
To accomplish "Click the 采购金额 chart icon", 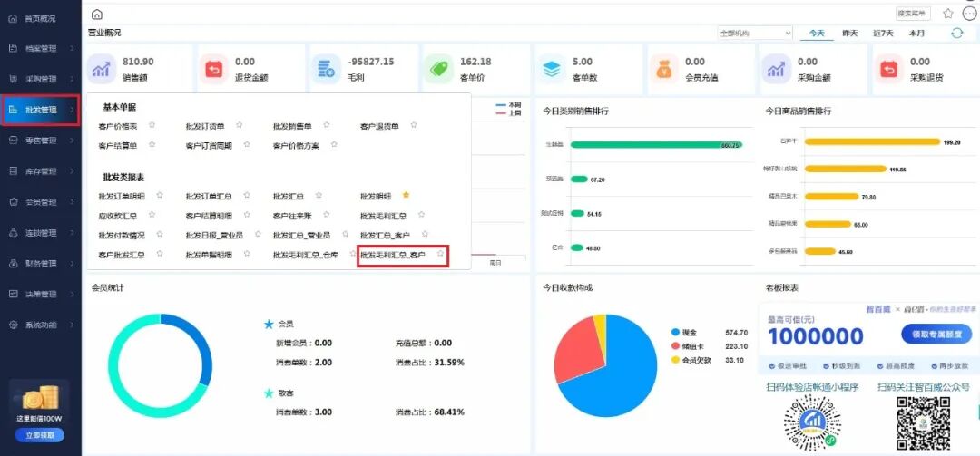I will point(776,69).
